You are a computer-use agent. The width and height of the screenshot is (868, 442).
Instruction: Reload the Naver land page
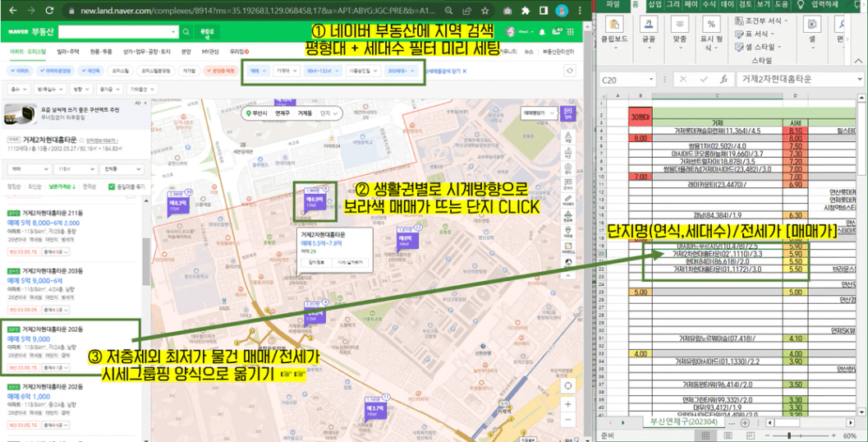48,11
